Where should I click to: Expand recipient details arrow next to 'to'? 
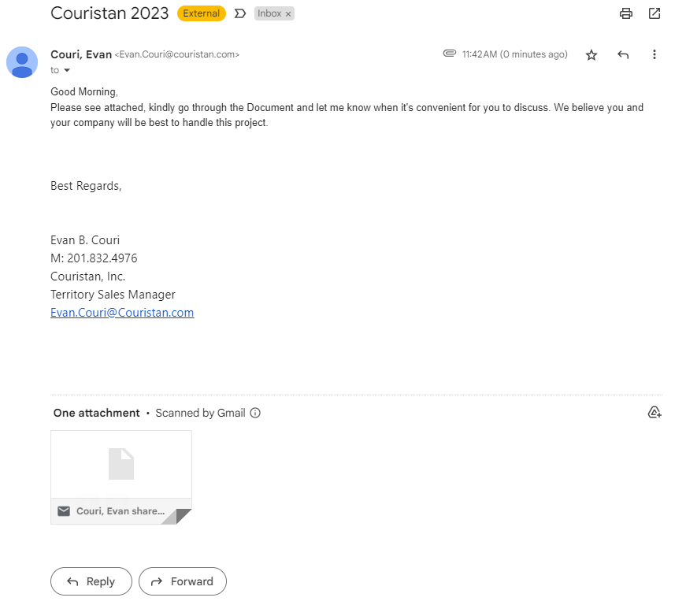[67, 70]
